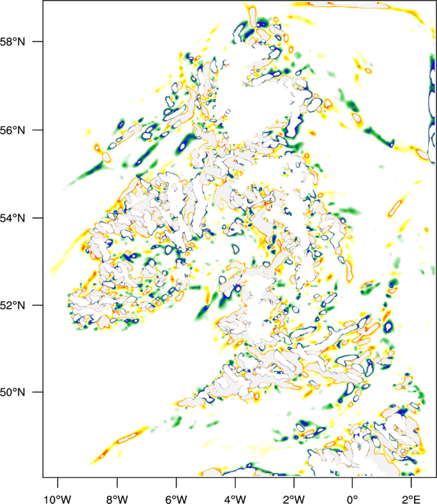Click the 8°W longitude axis label
The height and width of the screenshot is (504, 437).
[x=117, y=499]
